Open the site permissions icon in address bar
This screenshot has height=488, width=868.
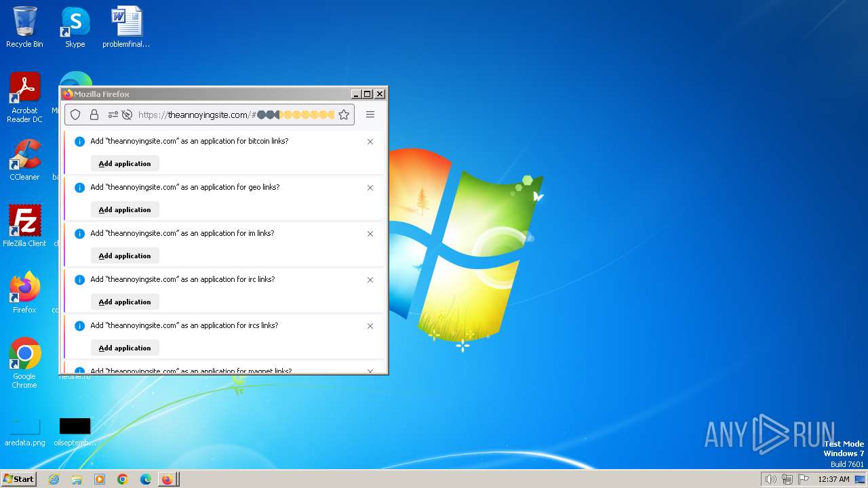[113, 115]
